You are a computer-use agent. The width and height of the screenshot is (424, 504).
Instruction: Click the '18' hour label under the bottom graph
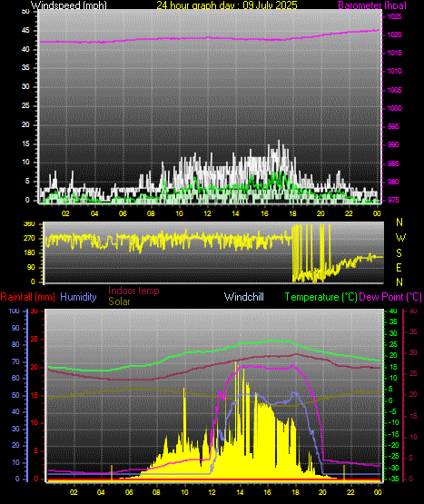(x=295, y=492)
